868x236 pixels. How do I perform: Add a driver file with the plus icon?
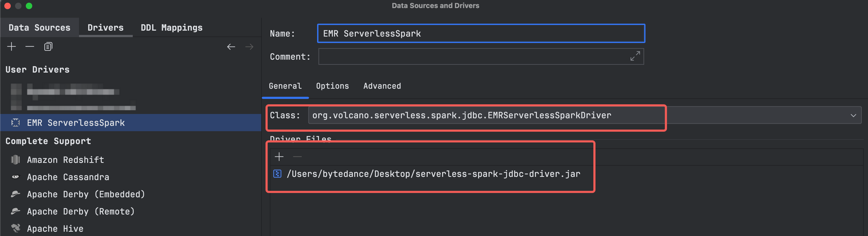(x=279, y=157)
